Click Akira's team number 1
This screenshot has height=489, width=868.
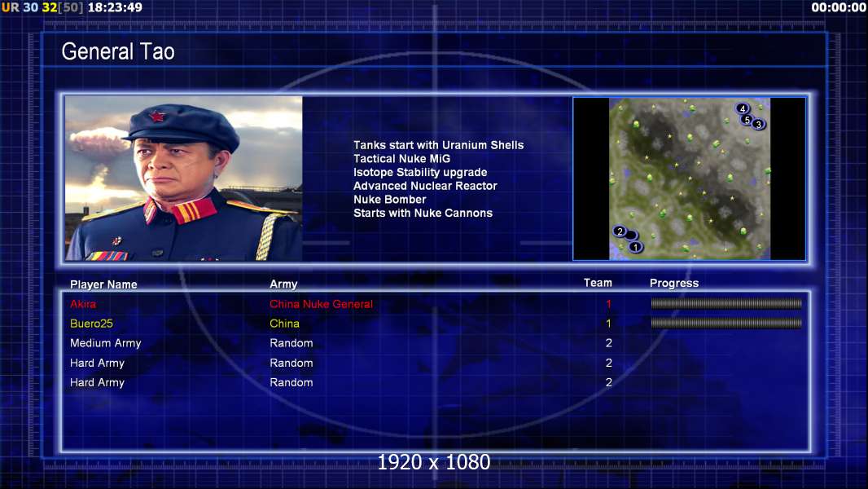[609, 304]
